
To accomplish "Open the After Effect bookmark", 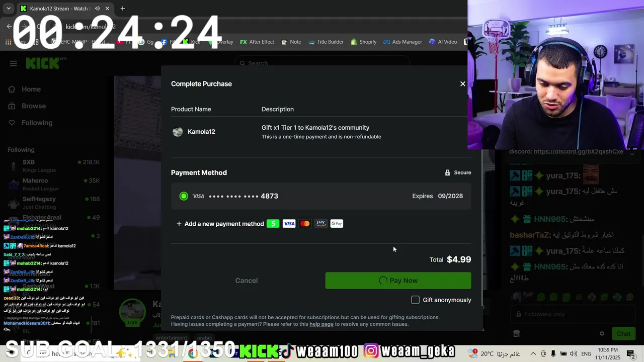I will 257,42.
